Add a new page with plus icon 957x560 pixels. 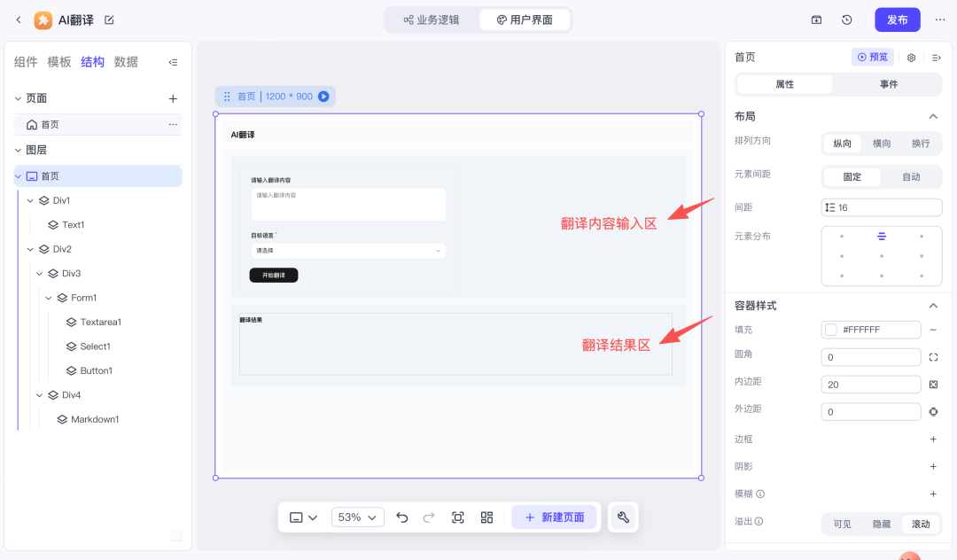click(173, 98)
